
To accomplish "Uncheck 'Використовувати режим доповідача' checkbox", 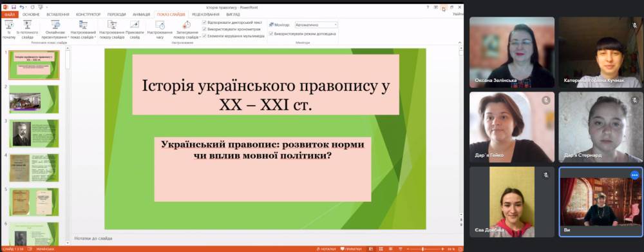I will point(271,34).
